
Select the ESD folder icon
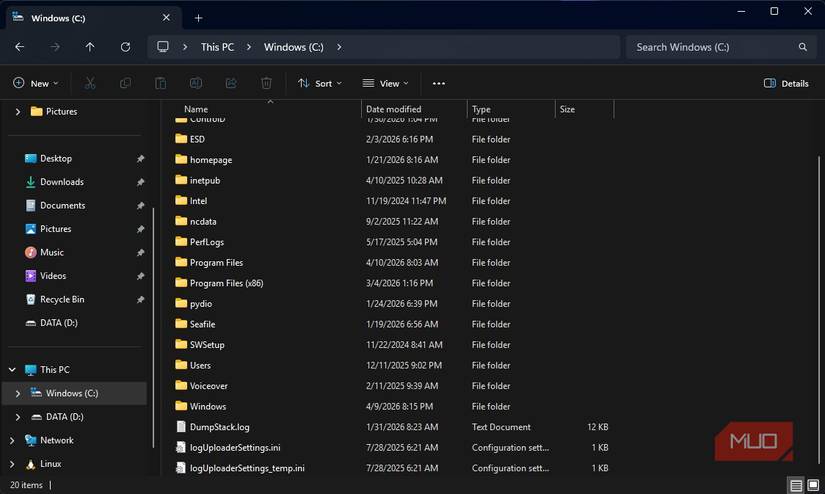(x=181, y=139)
